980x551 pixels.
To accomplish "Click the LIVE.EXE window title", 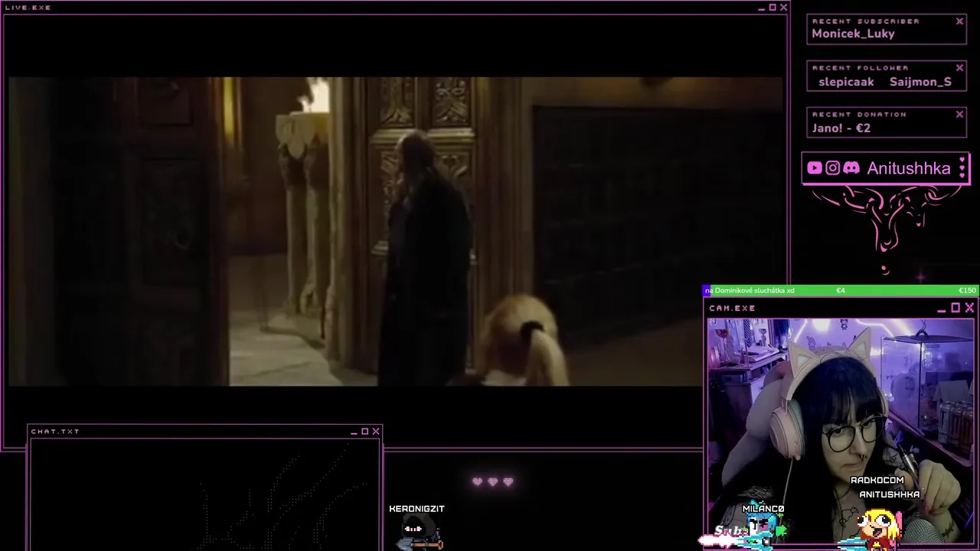I will [28, 8].
